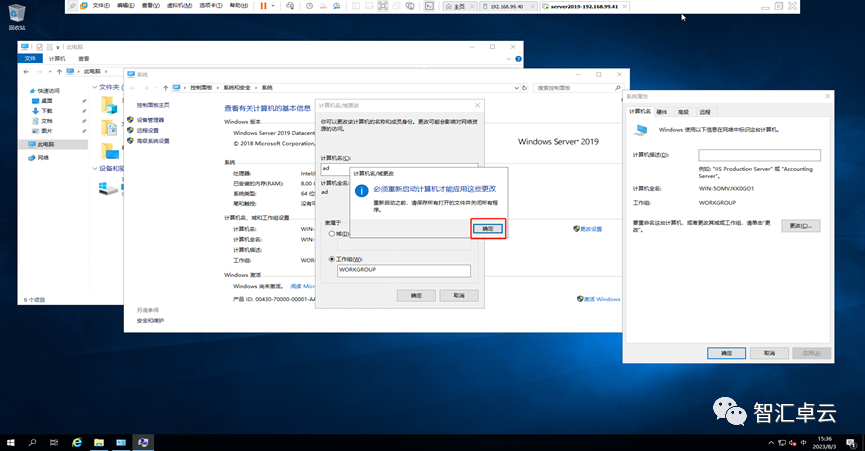Screen dimensions: 865x451
Task: Switch to 硬件 tab in System Properties
Action: tap(662, 112)
